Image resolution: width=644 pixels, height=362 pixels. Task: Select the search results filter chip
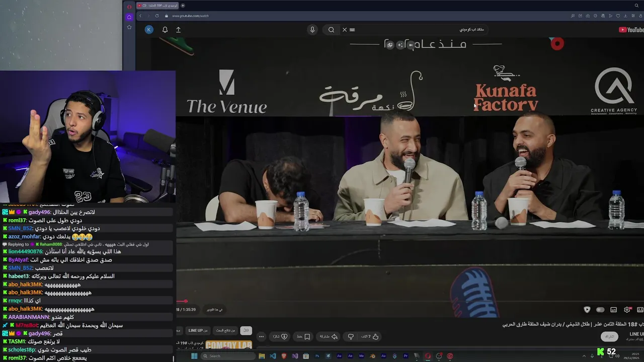pyautogui.click(x=225, y=330)
